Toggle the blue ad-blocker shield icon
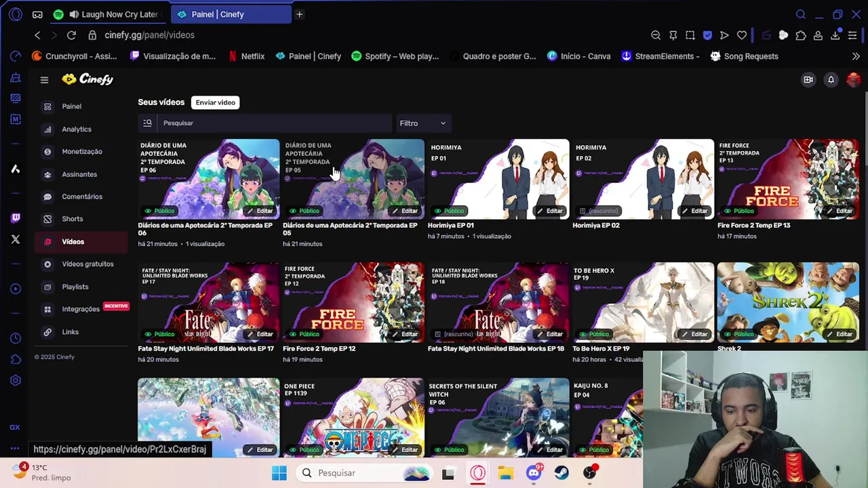This screenshot has height=488, width=868. pyautogui.click(x=707, y=35)
